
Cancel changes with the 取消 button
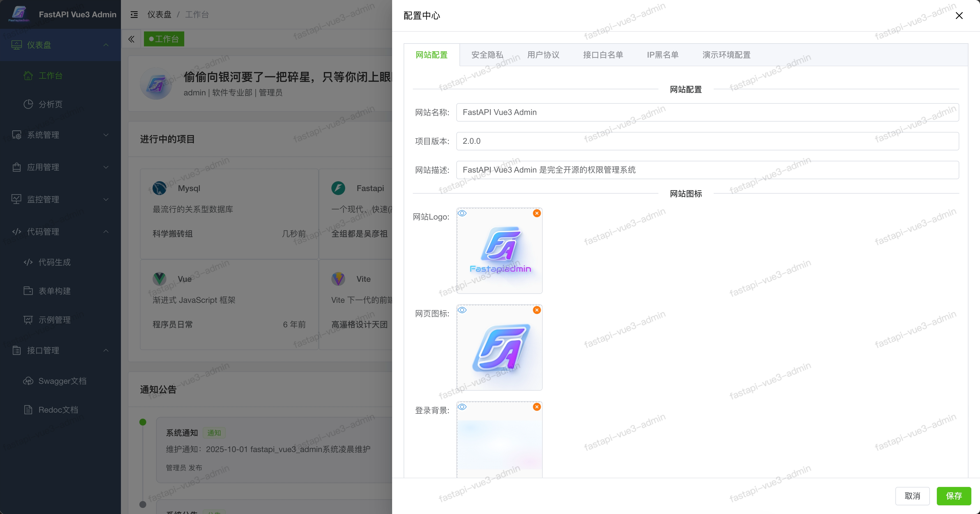pos(913,496)
